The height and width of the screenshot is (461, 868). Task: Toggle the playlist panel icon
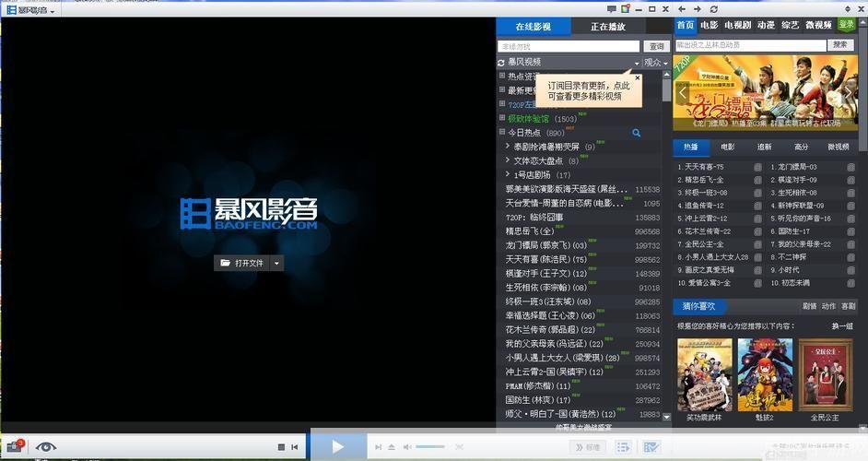tap(623, 447)
